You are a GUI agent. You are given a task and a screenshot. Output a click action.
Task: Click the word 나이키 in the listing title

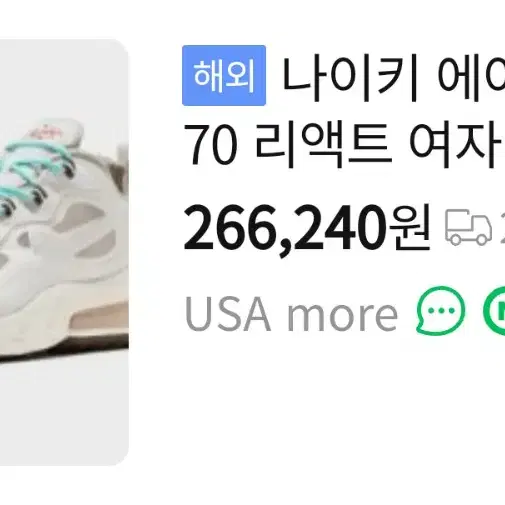point(350,80)
